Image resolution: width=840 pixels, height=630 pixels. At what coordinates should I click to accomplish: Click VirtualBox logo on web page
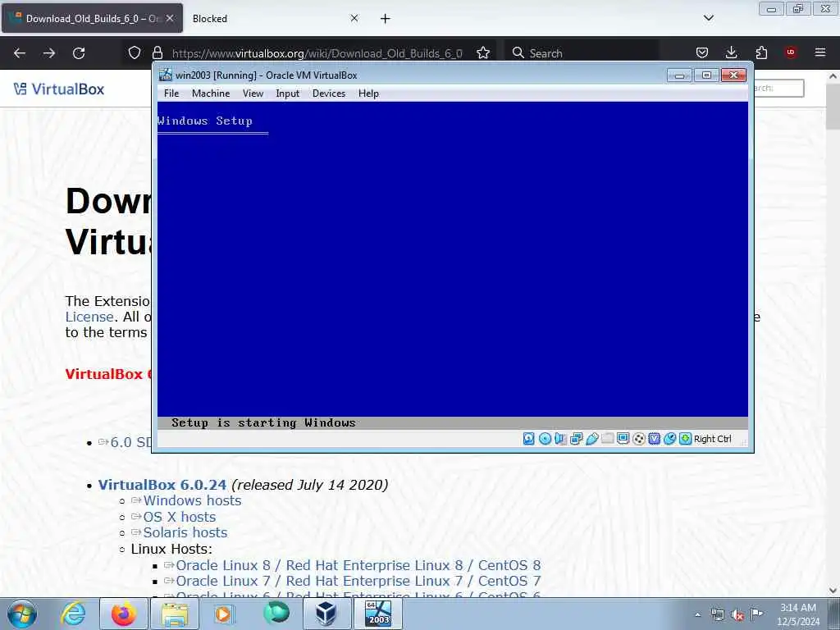click(x=59, y=89)
